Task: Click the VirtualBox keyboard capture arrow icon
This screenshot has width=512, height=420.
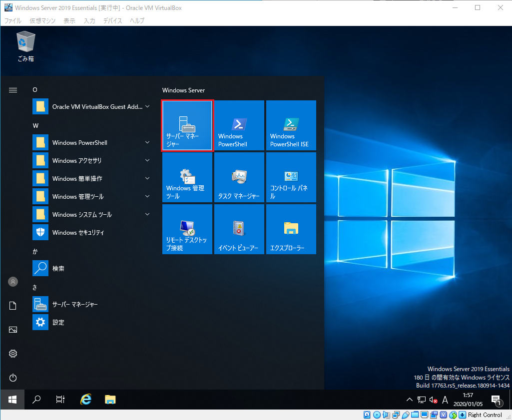Action: coord(463,415)
